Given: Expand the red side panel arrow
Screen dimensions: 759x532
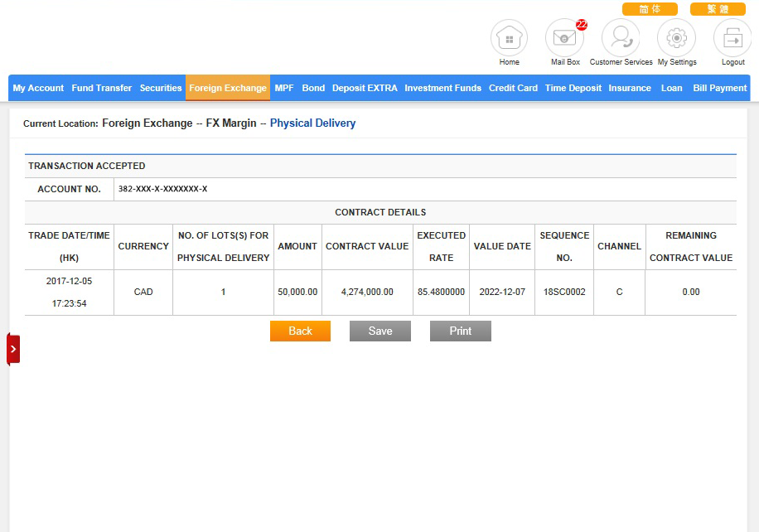Looking at the screenshot, I should (13, 349).
